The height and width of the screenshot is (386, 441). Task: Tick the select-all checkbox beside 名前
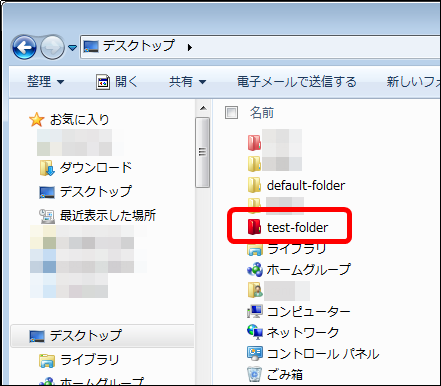[231, 113]
